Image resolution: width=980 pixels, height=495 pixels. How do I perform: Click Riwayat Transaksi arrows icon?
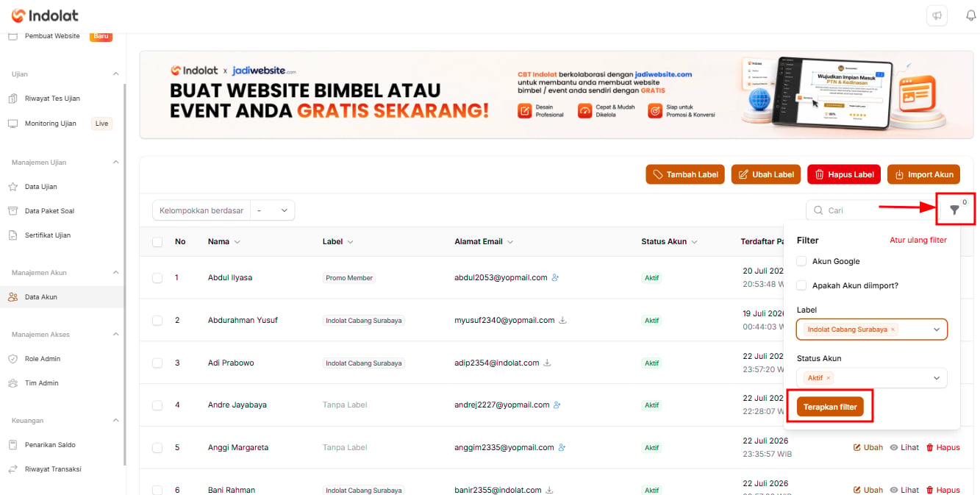[12, 469]
